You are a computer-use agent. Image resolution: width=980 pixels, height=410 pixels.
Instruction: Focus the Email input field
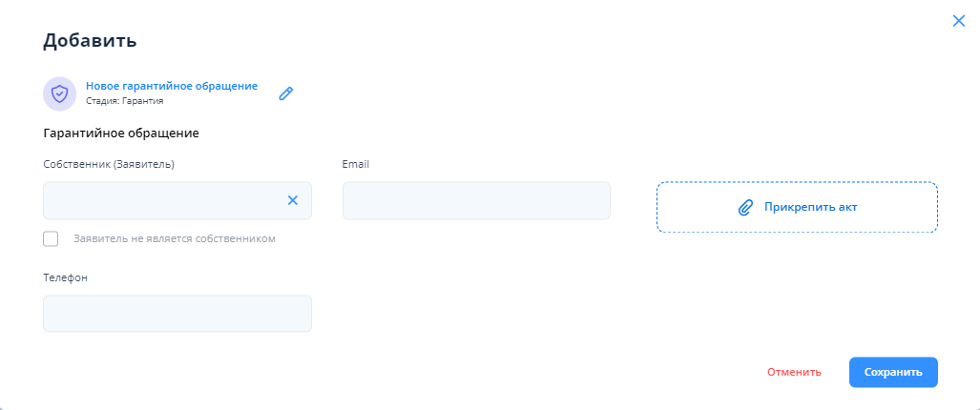(476, 200)
